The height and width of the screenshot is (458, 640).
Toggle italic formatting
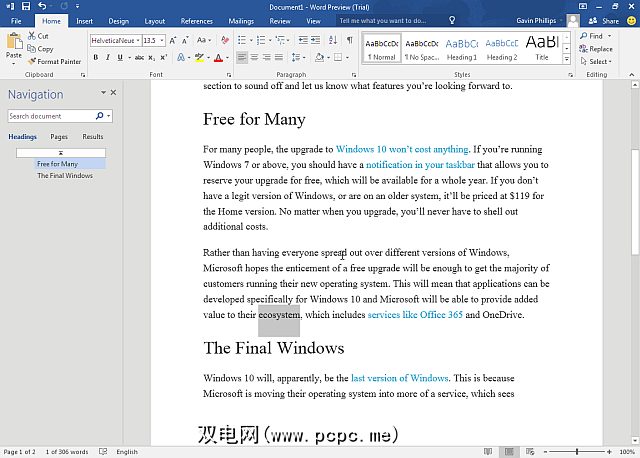click(x=108, y=57)
